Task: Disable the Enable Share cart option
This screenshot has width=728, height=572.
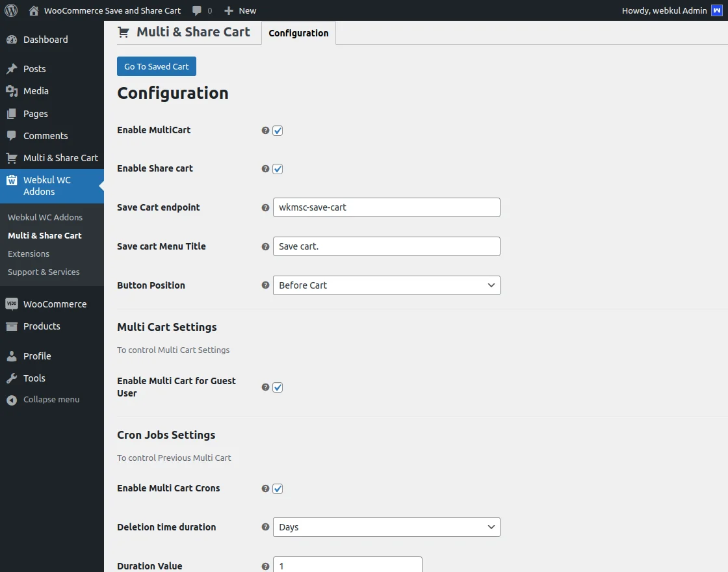Action: (278, 169)
